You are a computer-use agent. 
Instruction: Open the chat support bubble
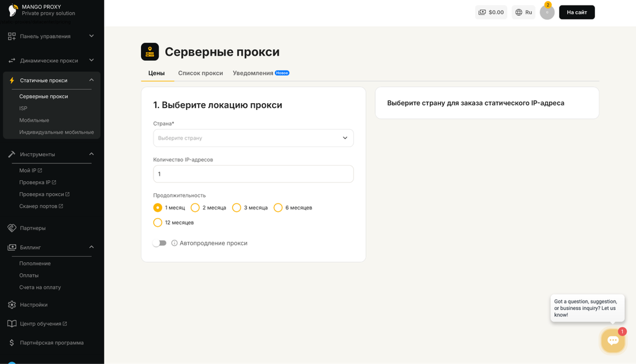613,340
